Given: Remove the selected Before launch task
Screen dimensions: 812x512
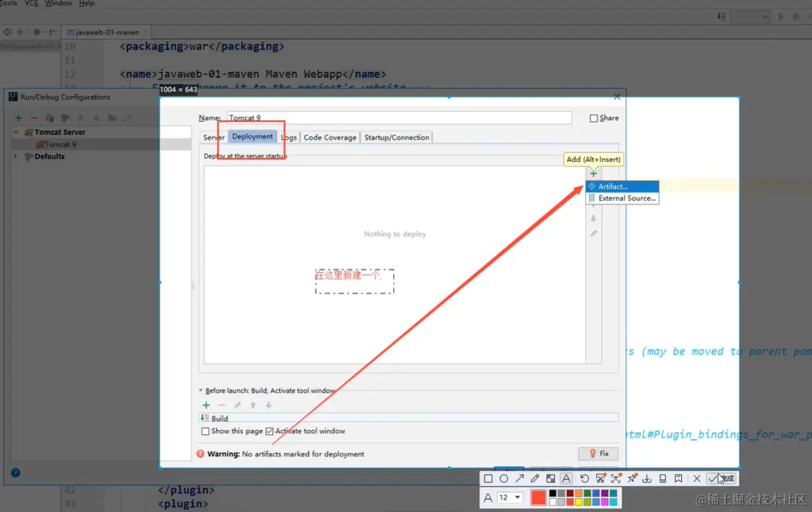Looking at the screenshot, I should [222, 406].
